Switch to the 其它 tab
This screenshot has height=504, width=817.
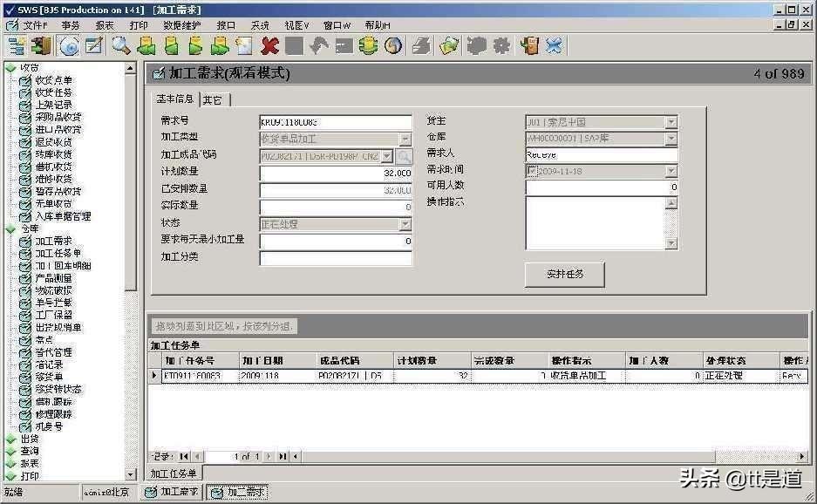[x=213, y=100]
